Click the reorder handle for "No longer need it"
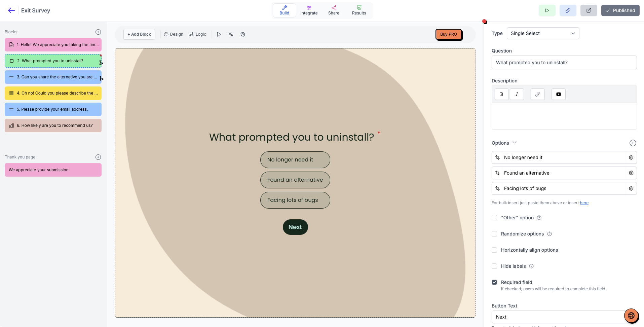Image resolution: width=644 pixels, height=327 pixels. pos(498,157)
